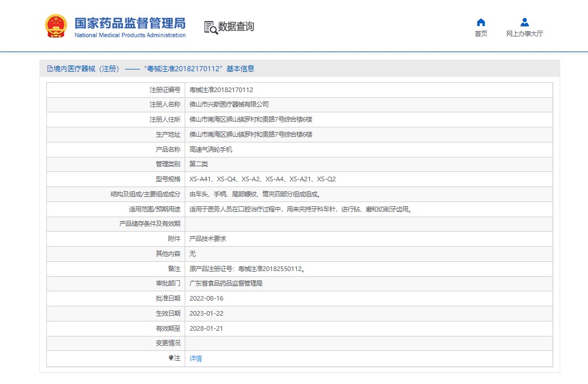Click the document icon before 境内医疗器械
This screenshot has height=384, width=588.
[50, 69]
